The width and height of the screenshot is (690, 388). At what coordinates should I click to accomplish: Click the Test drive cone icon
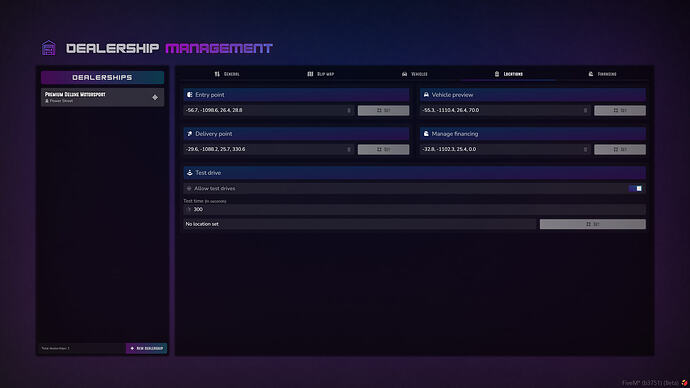[190, 172]
